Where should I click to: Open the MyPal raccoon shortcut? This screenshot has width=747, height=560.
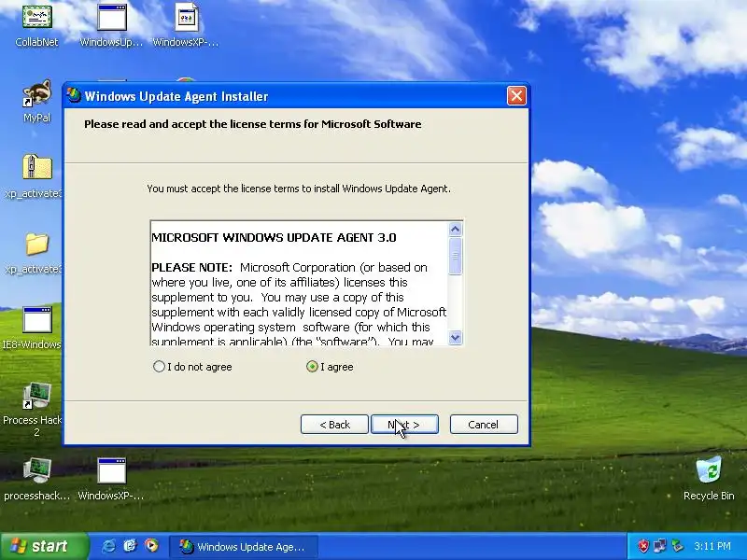[x=36, y=101]
